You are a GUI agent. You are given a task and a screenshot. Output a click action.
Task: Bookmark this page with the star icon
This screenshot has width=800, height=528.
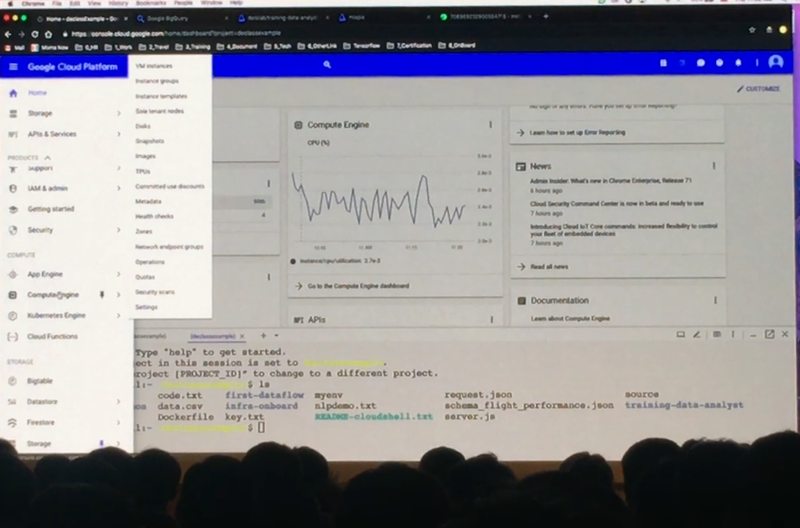752,30
